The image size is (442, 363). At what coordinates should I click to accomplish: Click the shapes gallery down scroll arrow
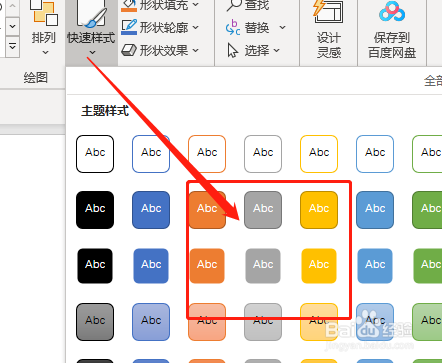click(13, 26)
